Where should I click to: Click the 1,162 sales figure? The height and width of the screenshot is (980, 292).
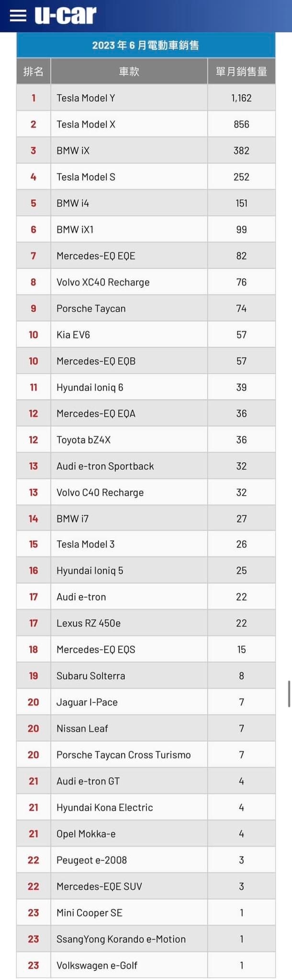(241, 98)
